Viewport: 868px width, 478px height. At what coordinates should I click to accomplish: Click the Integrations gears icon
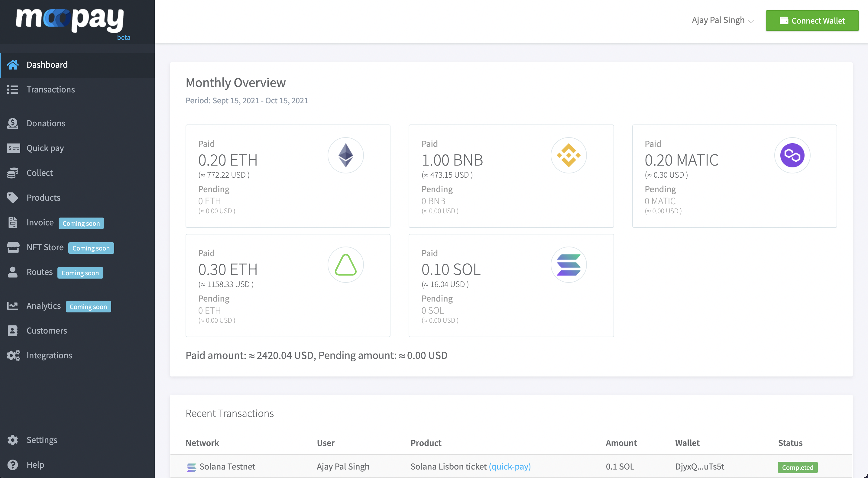tap(13, 355)
